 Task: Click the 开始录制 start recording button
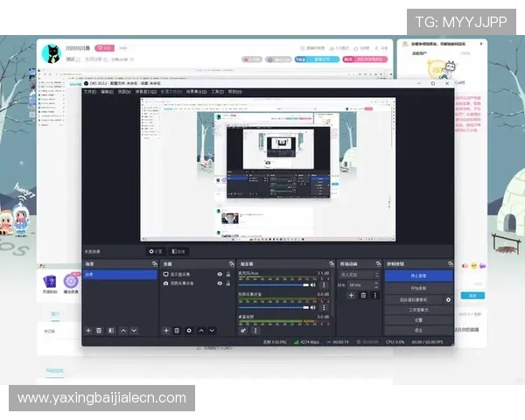418,289
